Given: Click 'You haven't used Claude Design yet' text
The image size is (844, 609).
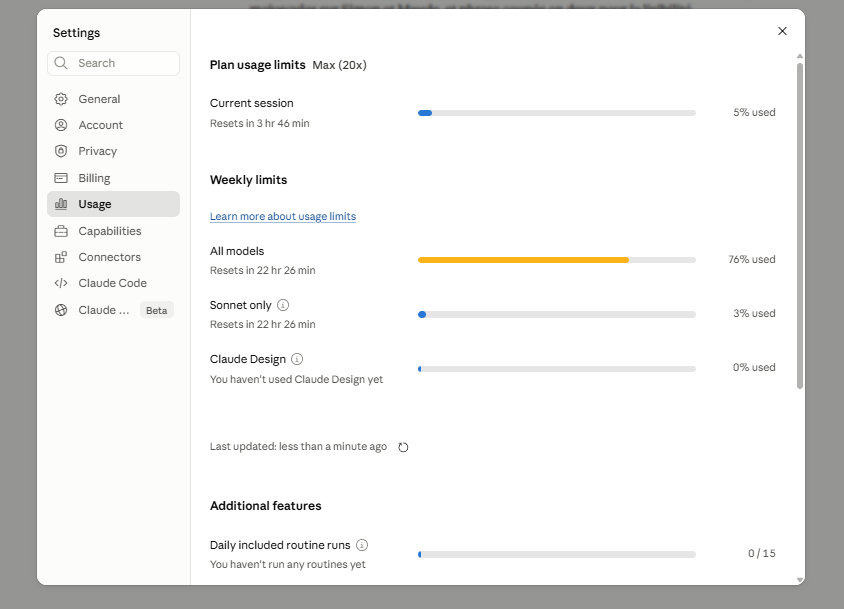Looking at the screenshot, I should point(297,380).
